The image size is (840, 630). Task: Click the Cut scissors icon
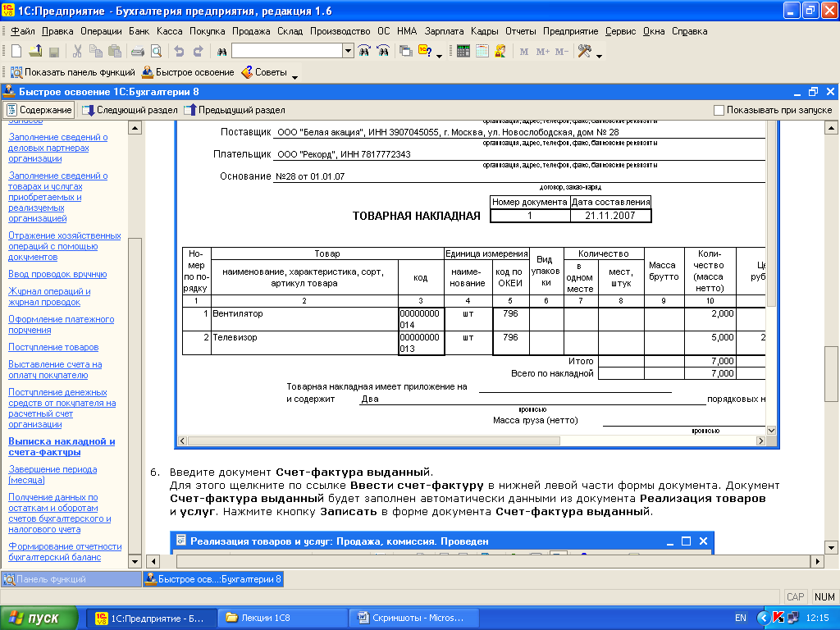pos(77,52)
